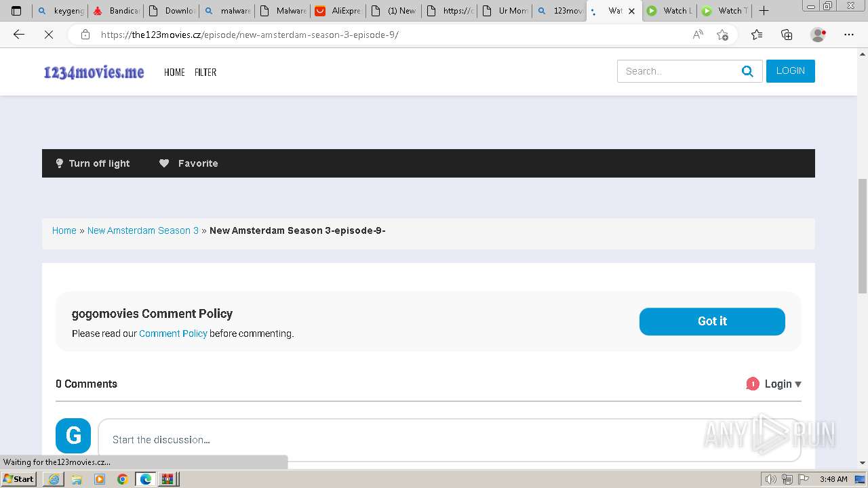Open File Explorer folder in taskbar
The width and height of the screenshot is (868, 488).
tap(77, 479)
